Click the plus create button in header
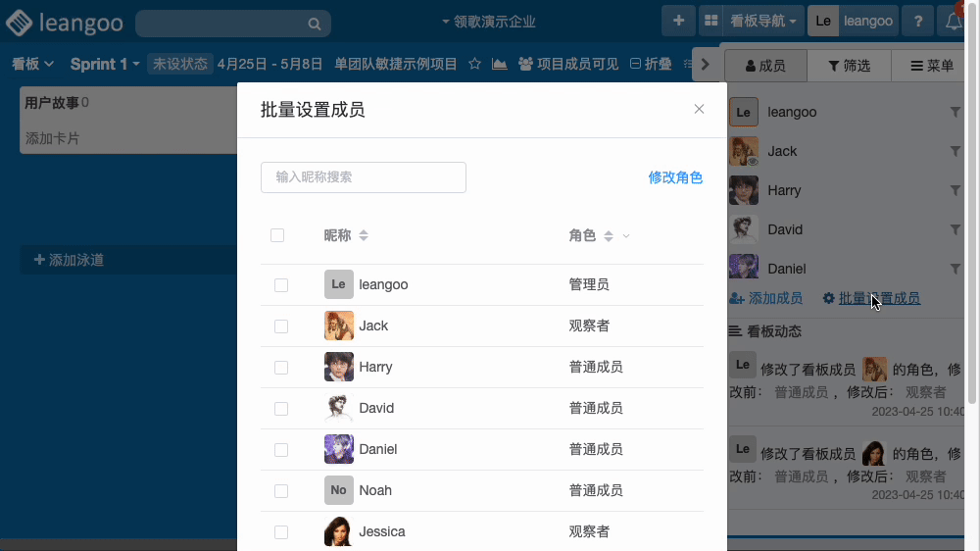Viewport: 980px width, 551px height. click(678, 21)
